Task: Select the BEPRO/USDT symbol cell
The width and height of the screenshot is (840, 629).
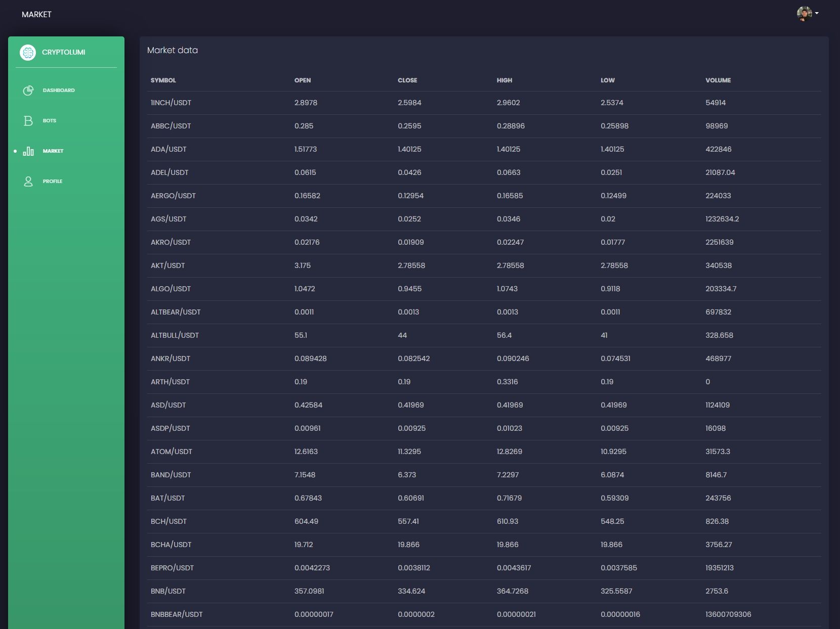Action: (173, 568)
